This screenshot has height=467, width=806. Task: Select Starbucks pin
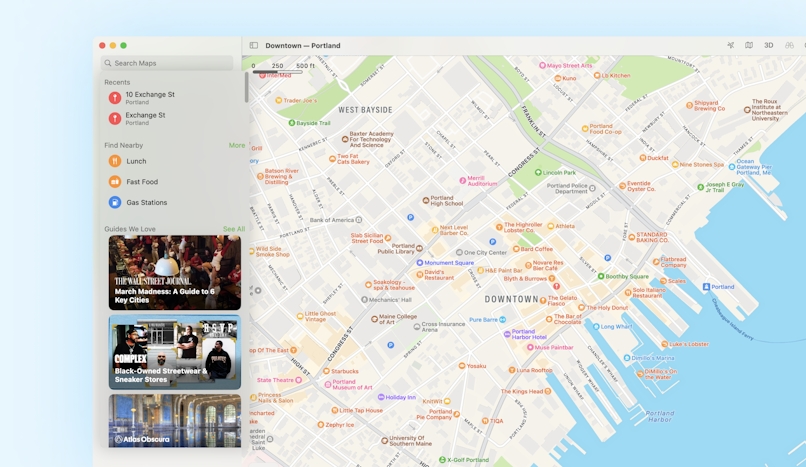tap(326, 371)
